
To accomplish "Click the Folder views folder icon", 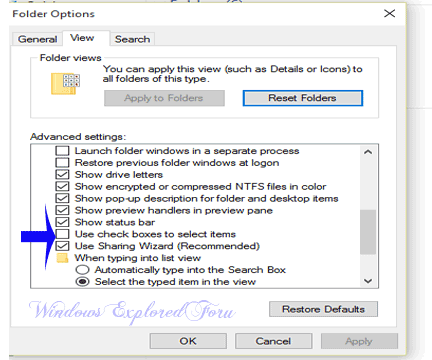I will pyautogui.click(x=66, y=83).
